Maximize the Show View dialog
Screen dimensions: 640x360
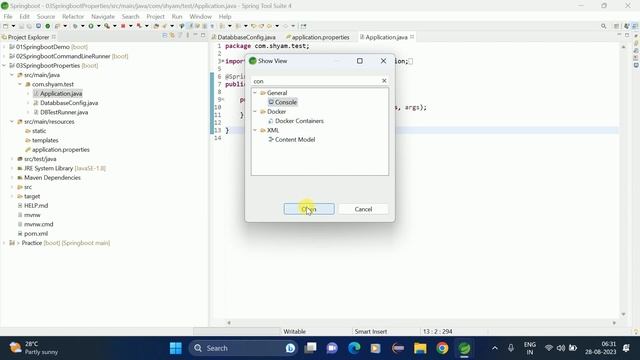[x=360, y=61]
